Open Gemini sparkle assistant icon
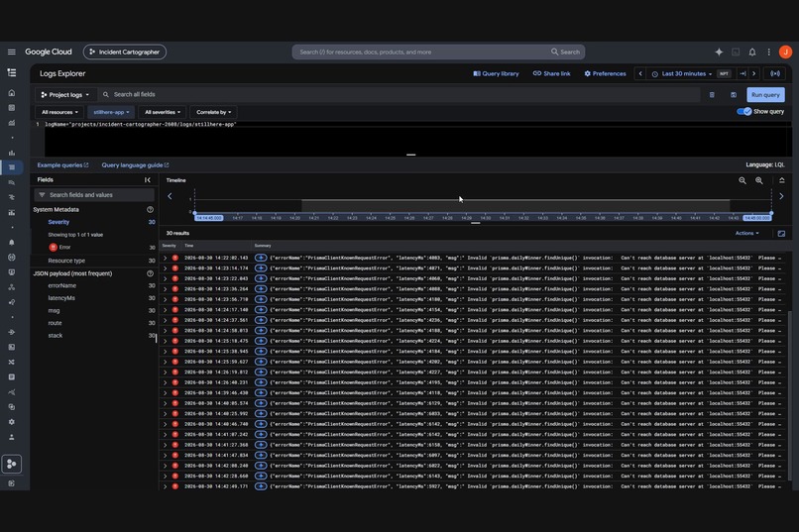799x532 pixels. click(x=719, y=52)
